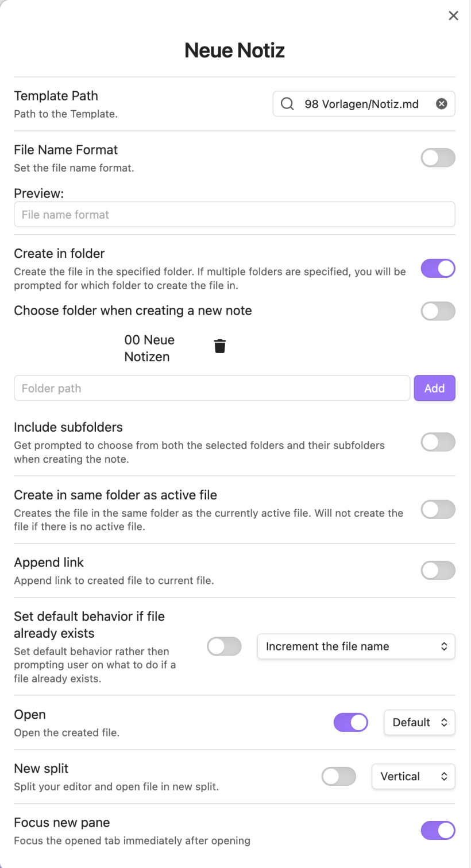Clear the Template Path with the x icon

441,104
